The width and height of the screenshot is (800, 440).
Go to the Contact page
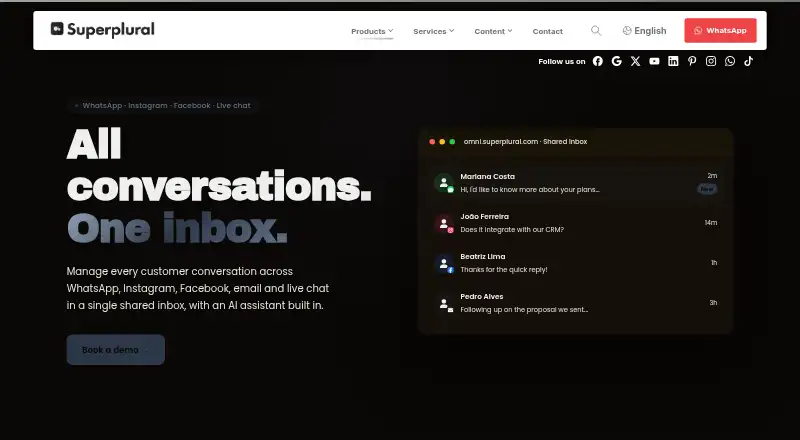coord(547,31)
